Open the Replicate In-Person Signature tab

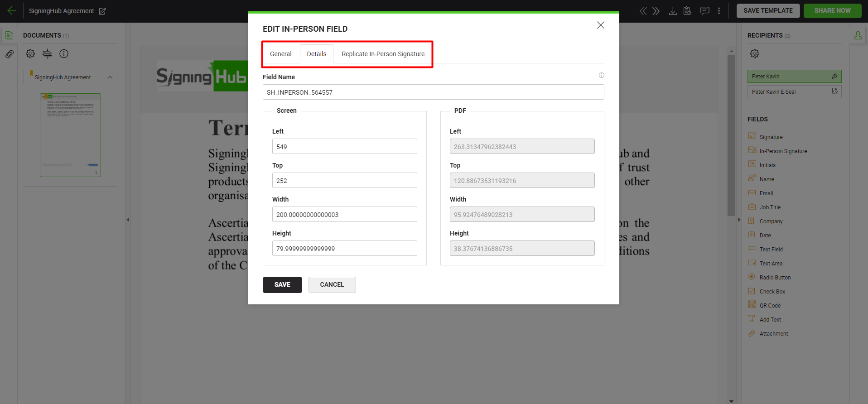(383, 54)
